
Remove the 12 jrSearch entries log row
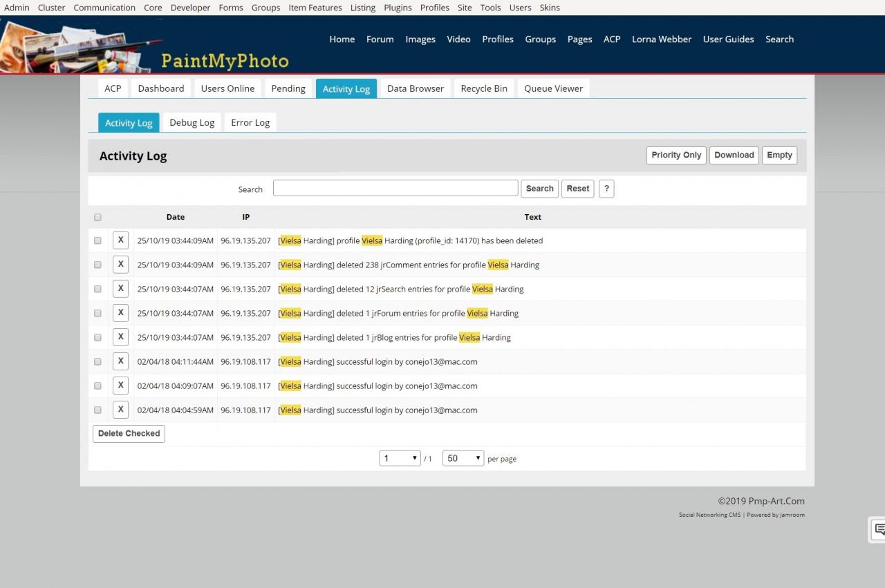click(120, 289)
